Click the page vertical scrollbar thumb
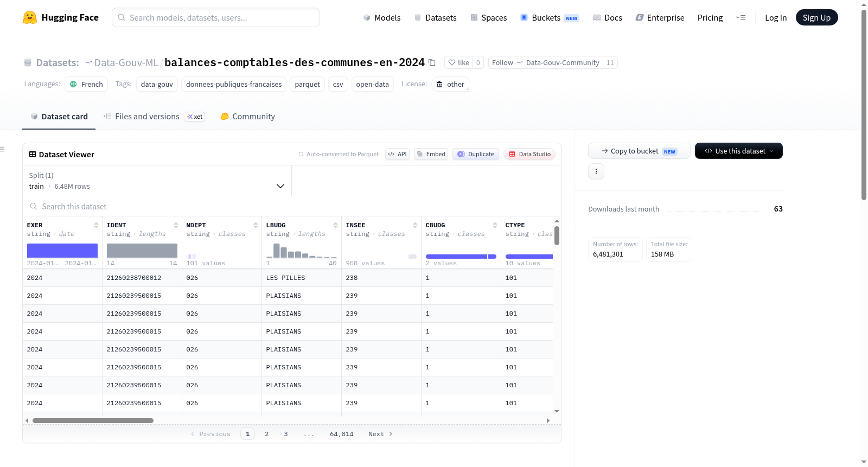868x467 pixels. pos(864,105)
